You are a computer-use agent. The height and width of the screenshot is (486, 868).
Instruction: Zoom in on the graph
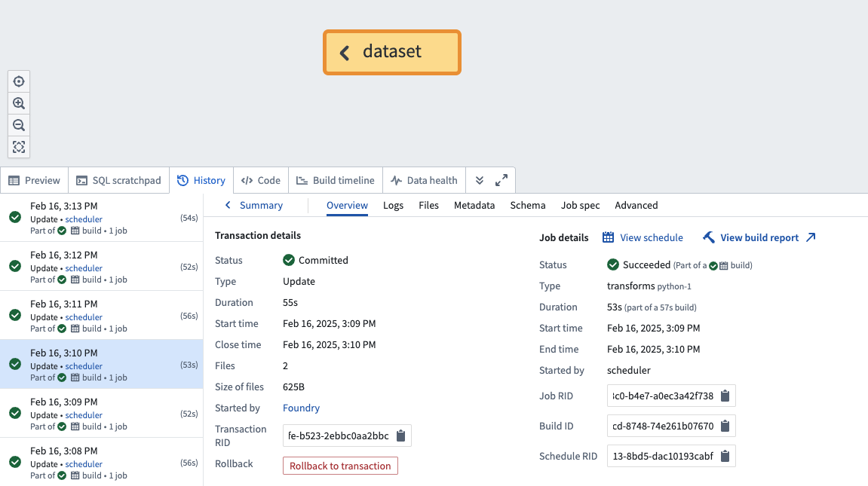pos(19,103)
